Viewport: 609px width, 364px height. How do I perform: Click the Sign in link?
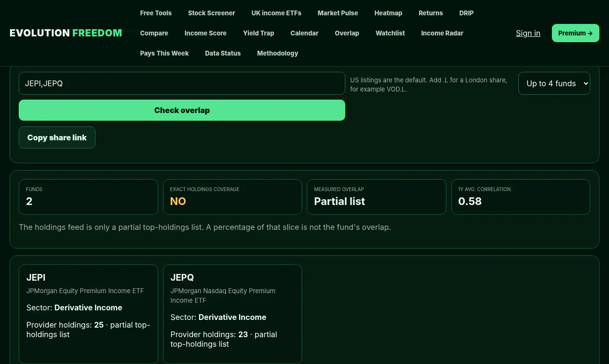tap(528, 33)
